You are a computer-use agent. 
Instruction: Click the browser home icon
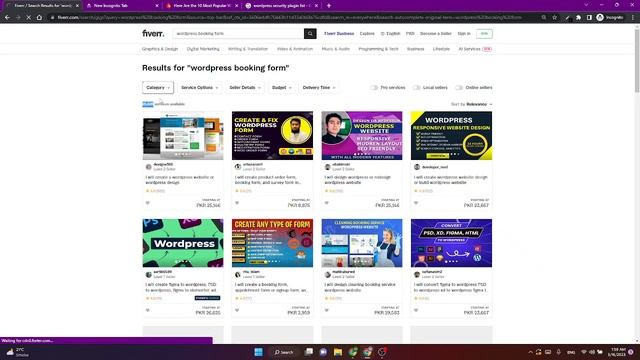point(39,18)
